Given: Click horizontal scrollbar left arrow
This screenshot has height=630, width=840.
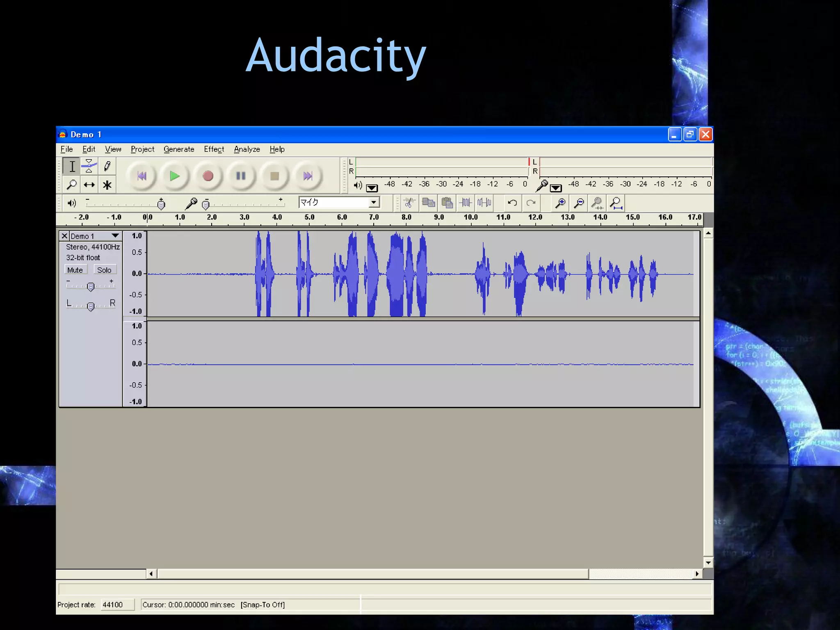Looking at the screenshot, I should tap(151, 574).
